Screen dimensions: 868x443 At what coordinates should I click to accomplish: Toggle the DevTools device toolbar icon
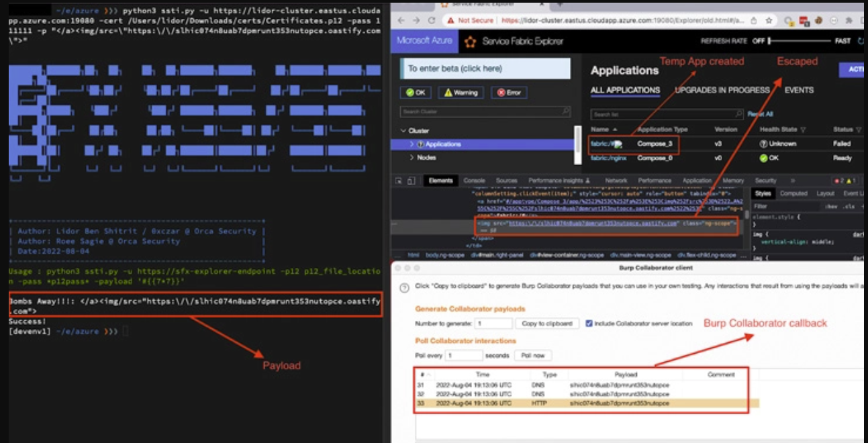[x=411, y=181]
